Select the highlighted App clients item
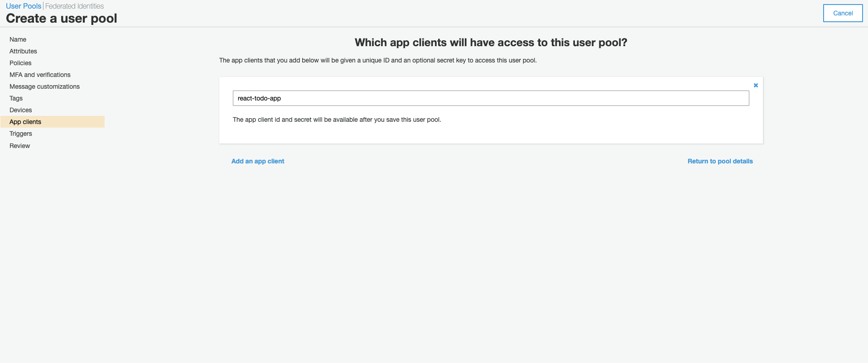Image resolution: width=868 pixels, height=363 pixels. pyautogui.click(x=25, y=122)
